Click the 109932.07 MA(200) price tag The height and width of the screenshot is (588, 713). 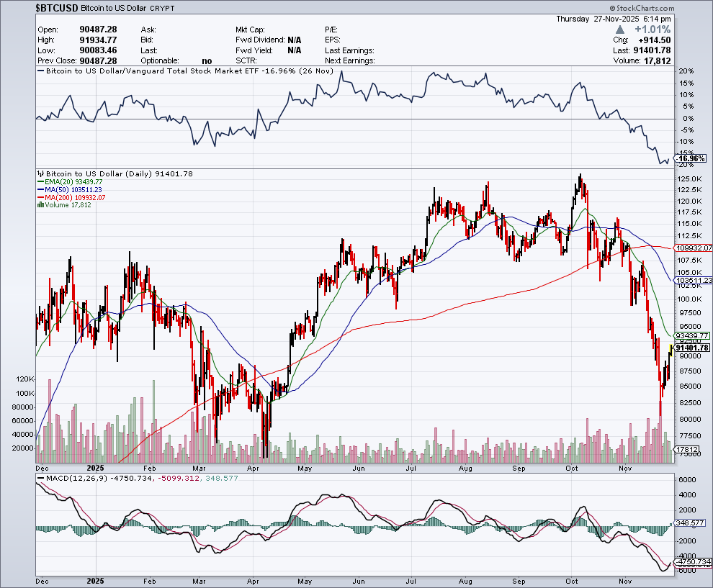(694, 248)
